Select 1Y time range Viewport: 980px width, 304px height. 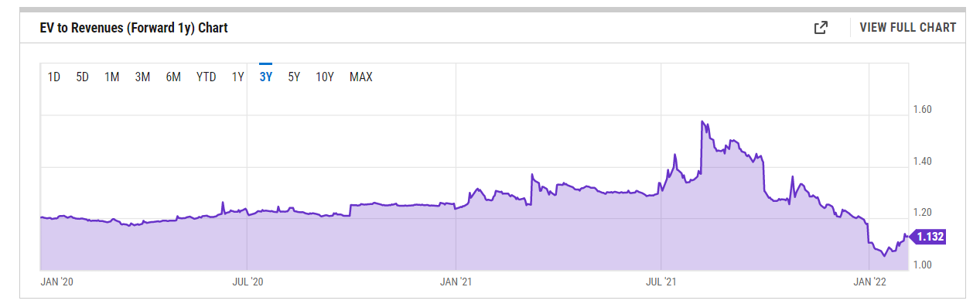238,77
